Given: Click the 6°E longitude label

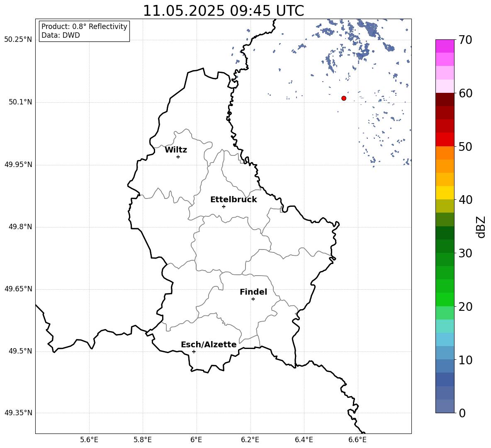Looking at the screenshot, I should pos(196,440).
